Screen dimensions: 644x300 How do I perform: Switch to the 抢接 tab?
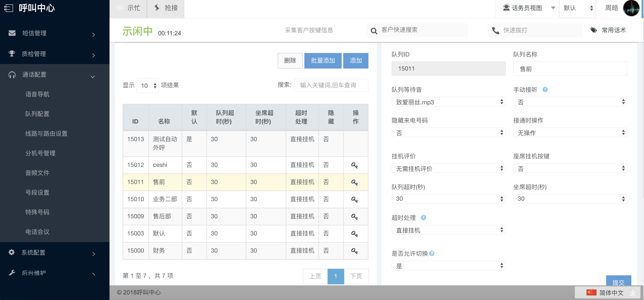[x=166, y=8]
